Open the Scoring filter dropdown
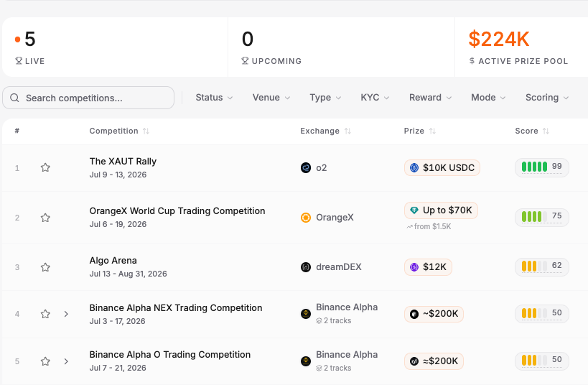This screenshot has width=588, height=385. click(547, 98)
